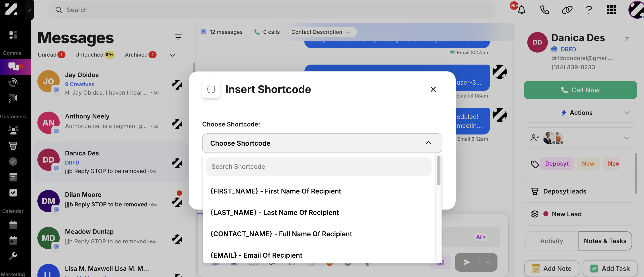The height and width of the screenshot is (277, 644).
Task: Click the app logo in the top-left
Action: (x=12, y=9)
